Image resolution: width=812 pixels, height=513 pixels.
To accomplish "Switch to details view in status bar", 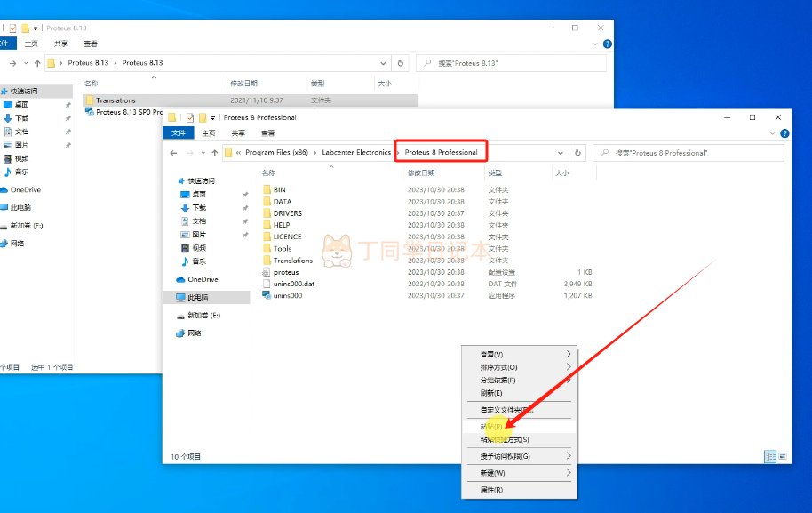I will tap(770, 456).
